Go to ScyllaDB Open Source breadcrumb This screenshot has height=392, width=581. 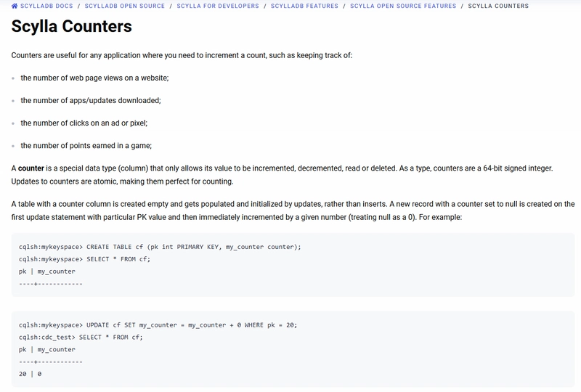pos(124,6)
